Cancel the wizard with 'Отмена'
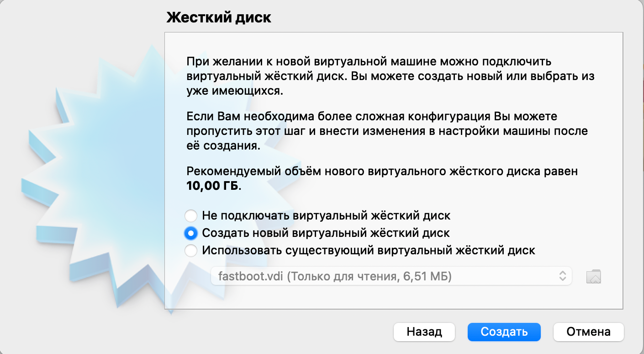This screenshot has height=354, width=644. point(588,332)
